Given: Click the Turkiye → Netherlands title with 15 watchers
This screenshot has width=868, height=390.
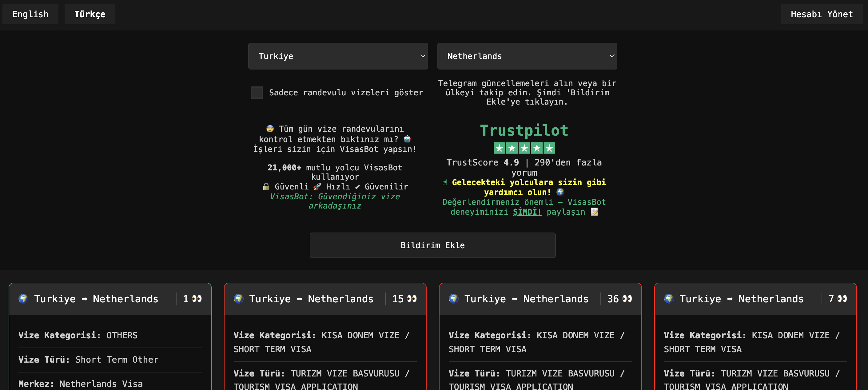Looking at the screenshot, I should pyautogui.click(x=311, y=299).
